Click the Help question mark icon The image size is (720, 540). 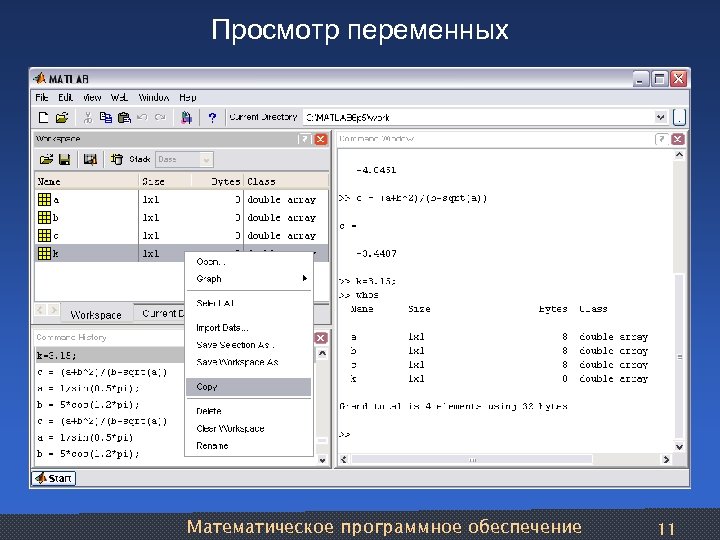212,118
